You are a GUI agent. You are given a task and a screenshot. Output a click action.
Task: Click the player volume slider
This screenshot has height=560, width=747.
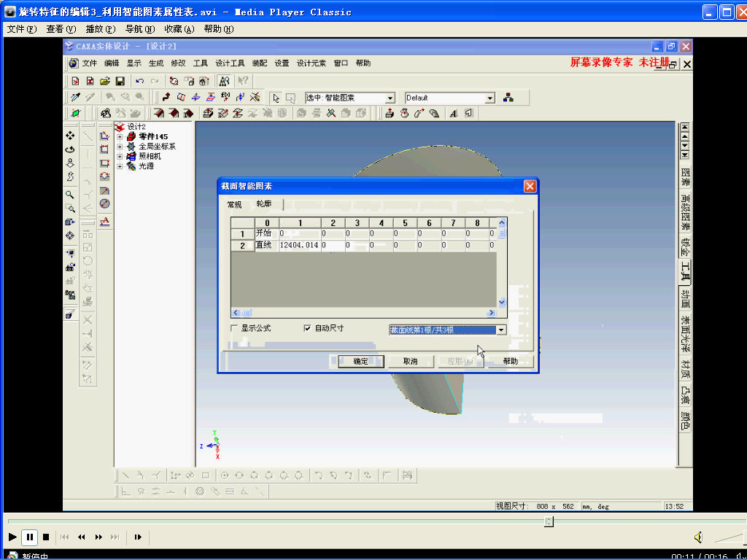[729, 537]
